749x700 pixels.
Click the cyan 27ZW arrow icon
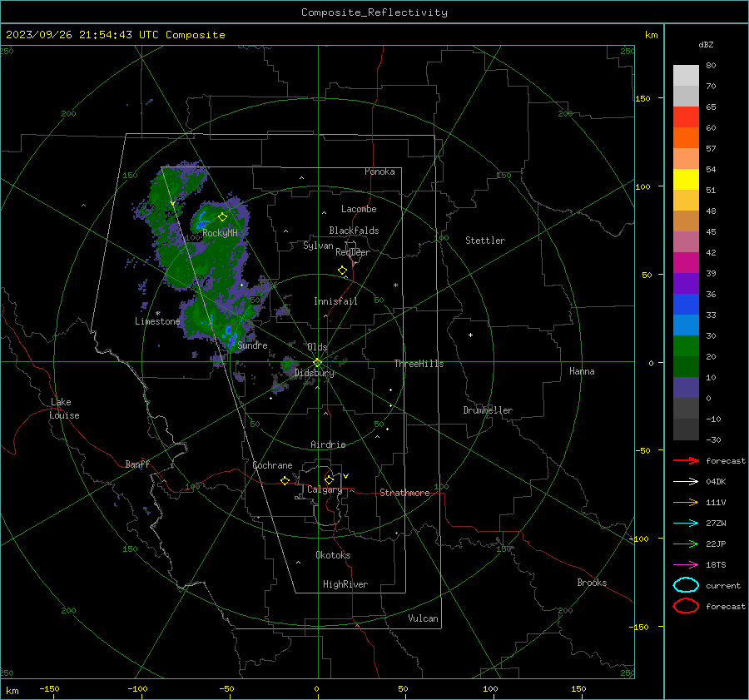click(x=686, y=524)
